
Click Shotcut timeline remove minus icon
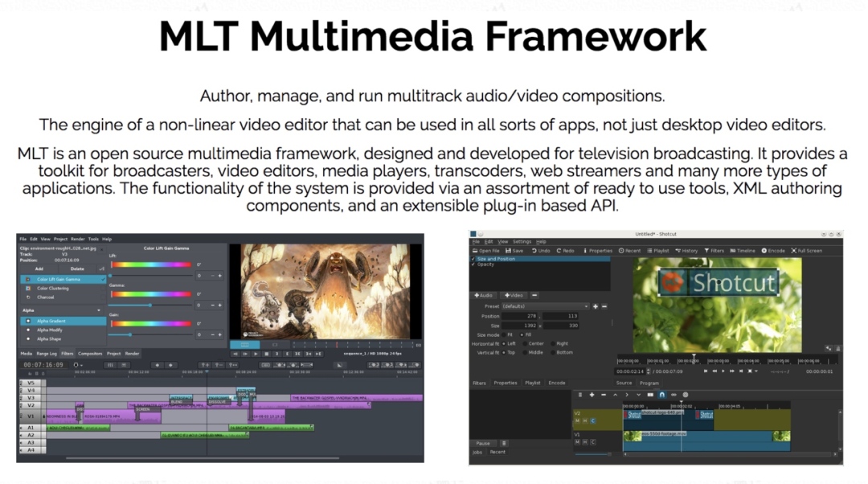point(604,395)
